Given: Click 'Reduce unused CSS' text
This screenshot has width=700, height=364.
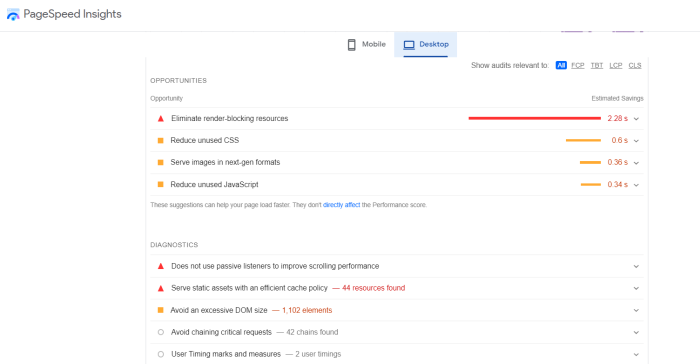Looking at the screenshot, I should point(204,140).
